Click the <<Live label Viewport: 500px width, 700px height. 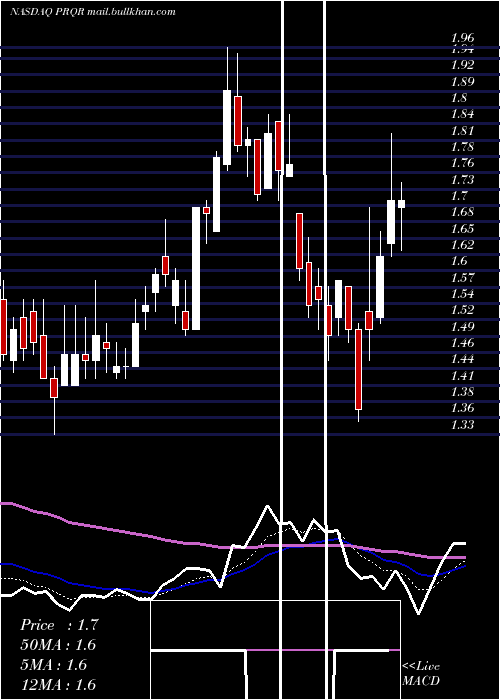pos(421,667)
